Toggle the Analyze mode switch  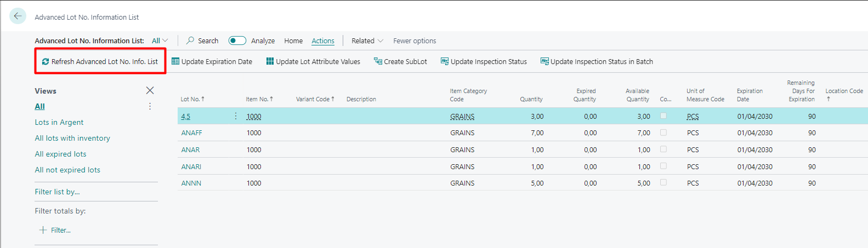click(x=237, y=41)
